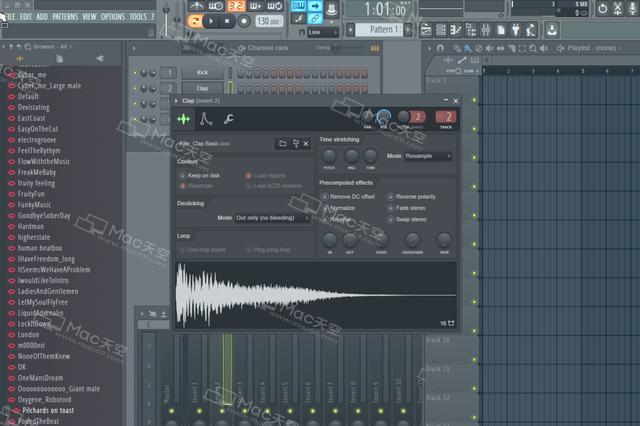The image size is (640, 426).
Task: Open the OPTIONS menu
Action: pos(113,17)
